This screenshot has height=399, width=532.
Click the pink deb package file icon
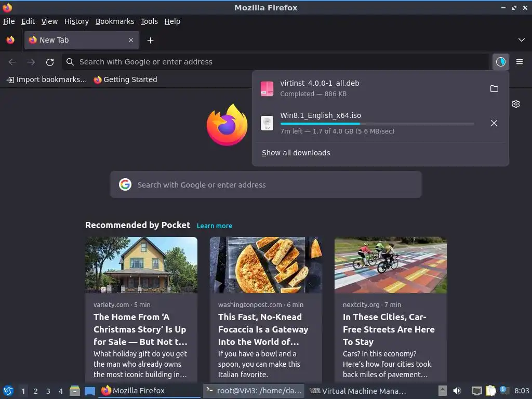click(267, 88)
